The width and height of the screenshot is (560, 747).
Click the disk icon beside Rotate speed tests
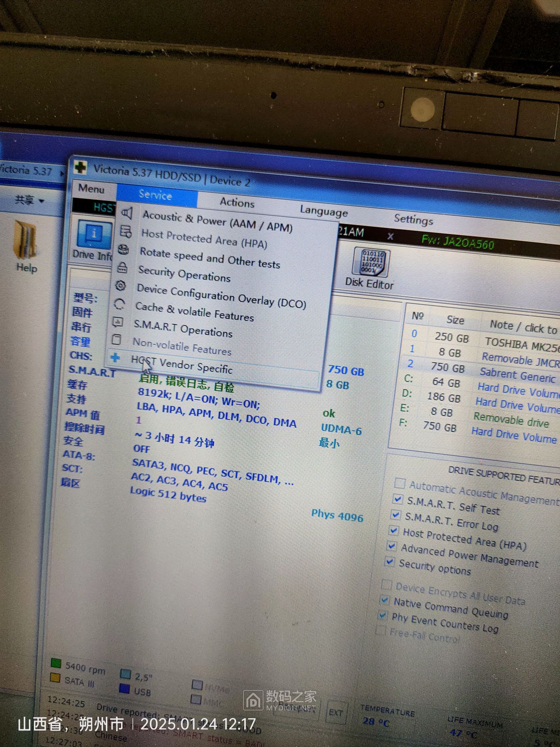point(123,250)
